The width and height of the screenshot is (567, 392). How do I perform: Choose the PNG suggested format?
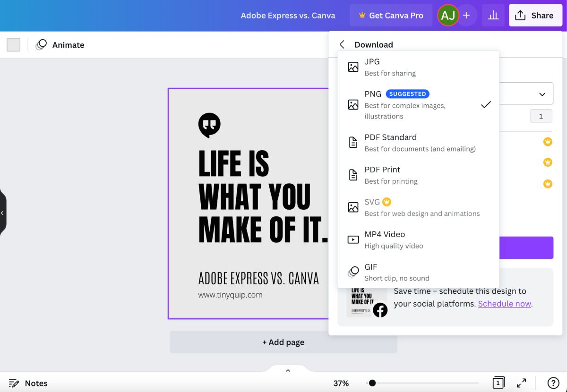418,105
